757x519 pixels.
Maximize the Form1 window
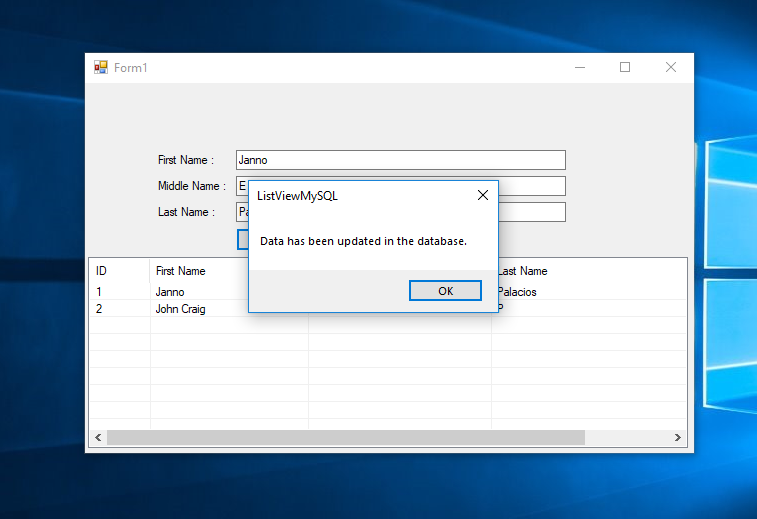[625, 67]
